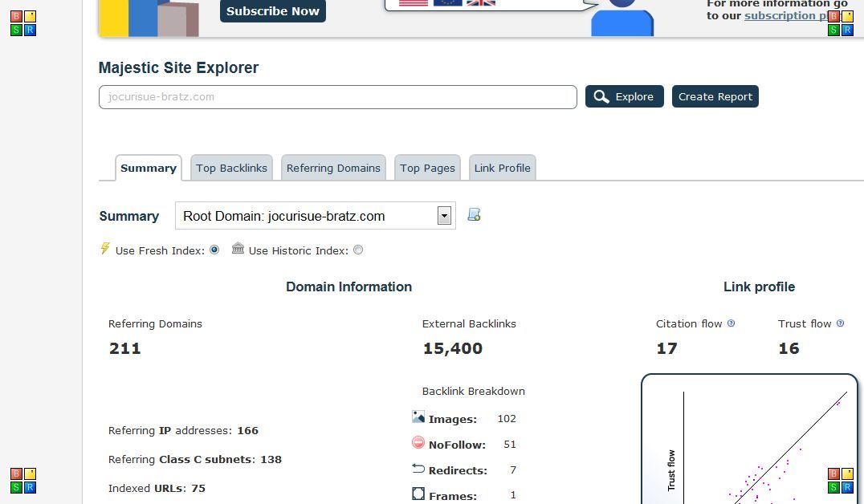The height and width of the screenshot is (504, 864).
Task: Click the Citation flow value 17
Action: coord(666,348)
